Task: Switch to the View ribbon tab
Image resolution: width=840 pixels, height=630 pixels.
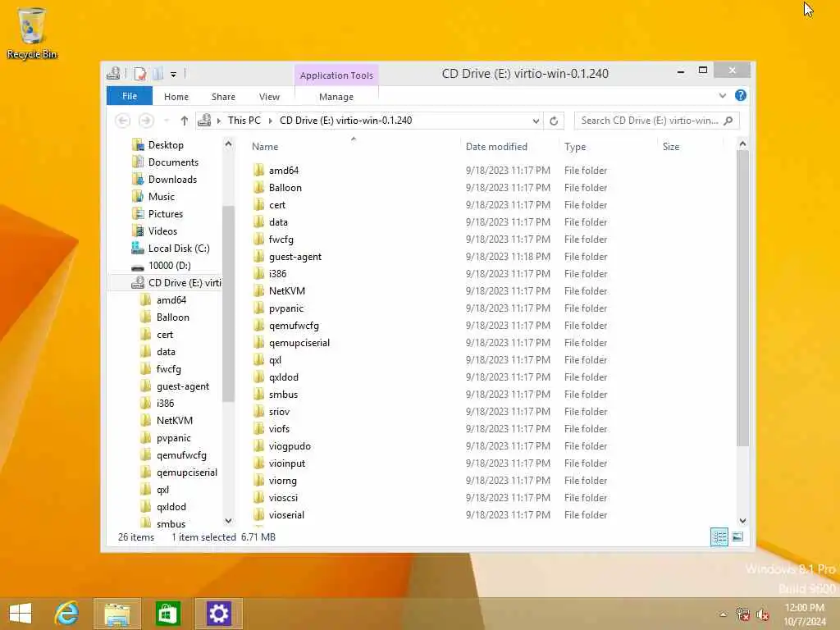Action: point(269,97)
